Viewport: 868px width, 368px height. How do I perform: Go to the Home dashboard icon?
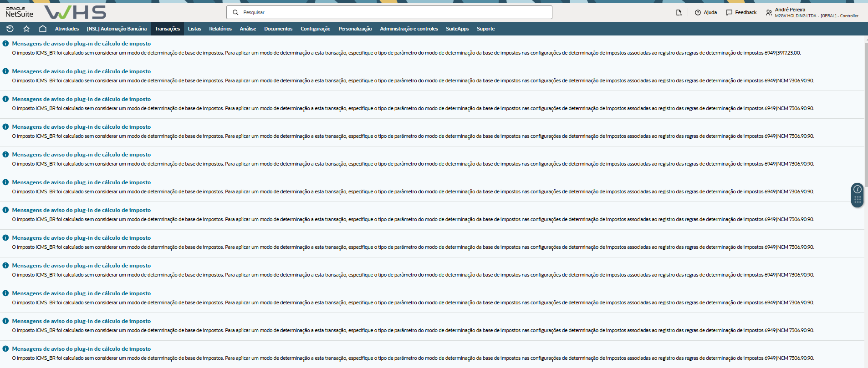(x=43, y=29)
